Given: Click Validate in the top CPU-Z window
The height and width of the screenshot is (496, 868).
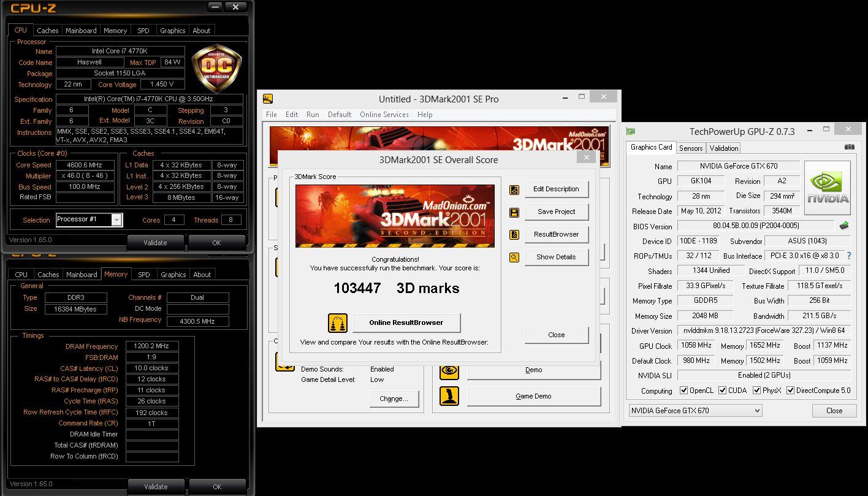Looking at the screenshot, I should [155, 243].
